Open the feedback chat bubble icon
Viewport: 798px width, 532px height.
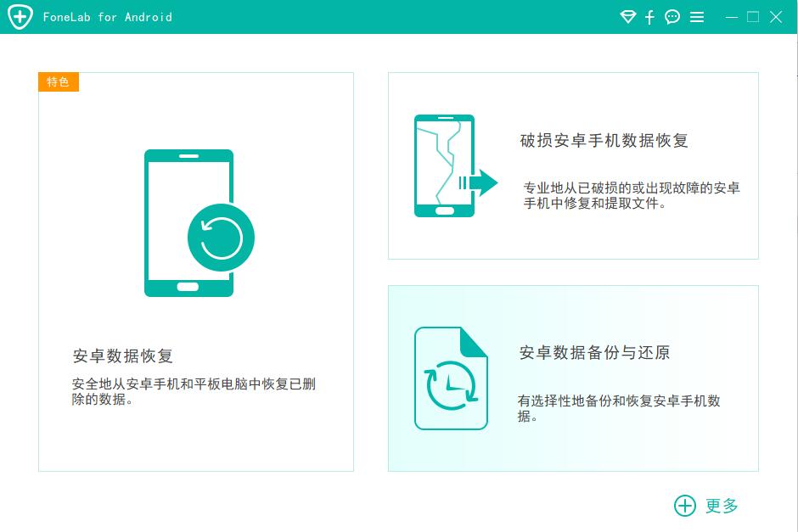[672, 17]
